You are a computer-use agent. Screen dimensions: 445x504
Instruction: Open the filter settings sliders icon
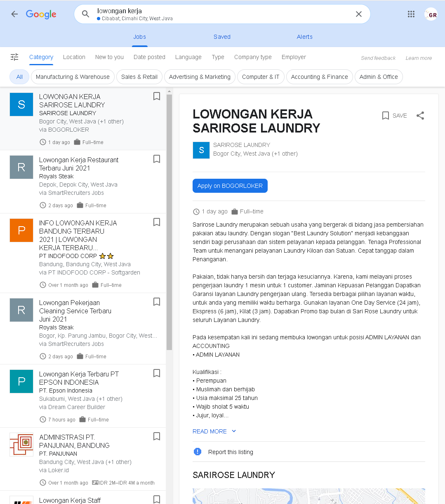click(14, 57)
